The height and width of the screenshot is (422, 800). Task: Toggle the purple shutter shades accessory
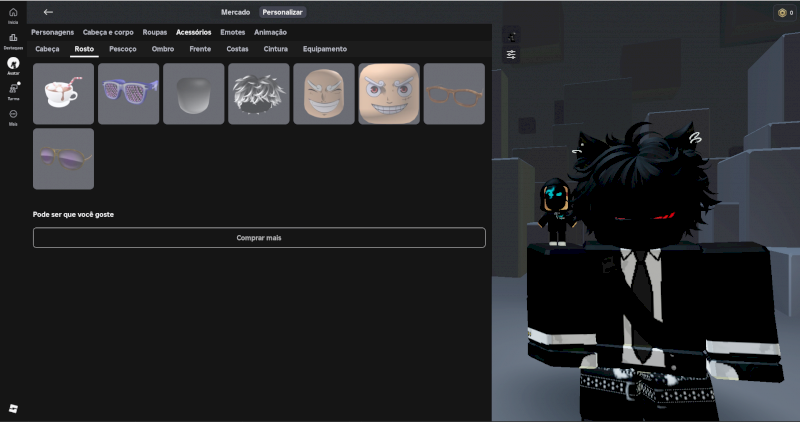128,94
